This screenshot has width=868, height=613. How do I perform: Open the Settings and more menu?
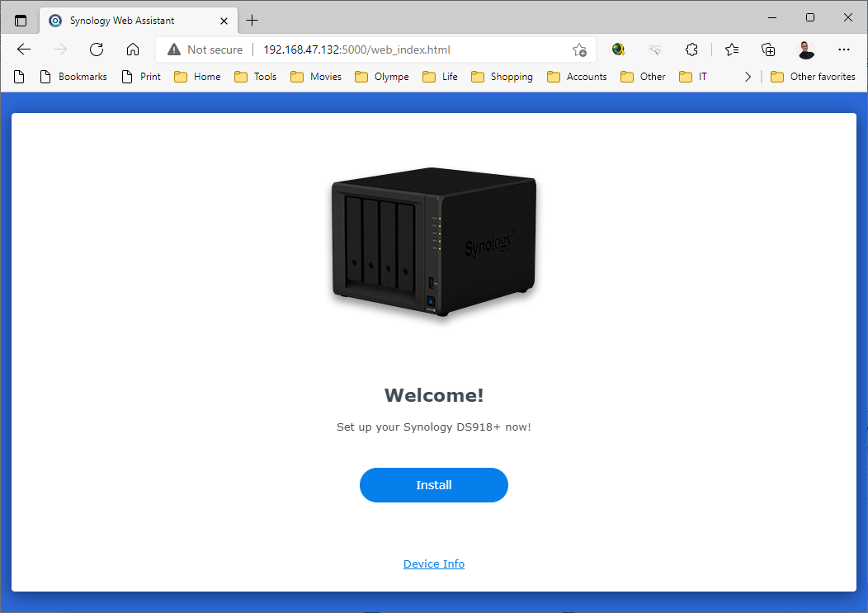(x=843, y=50)
